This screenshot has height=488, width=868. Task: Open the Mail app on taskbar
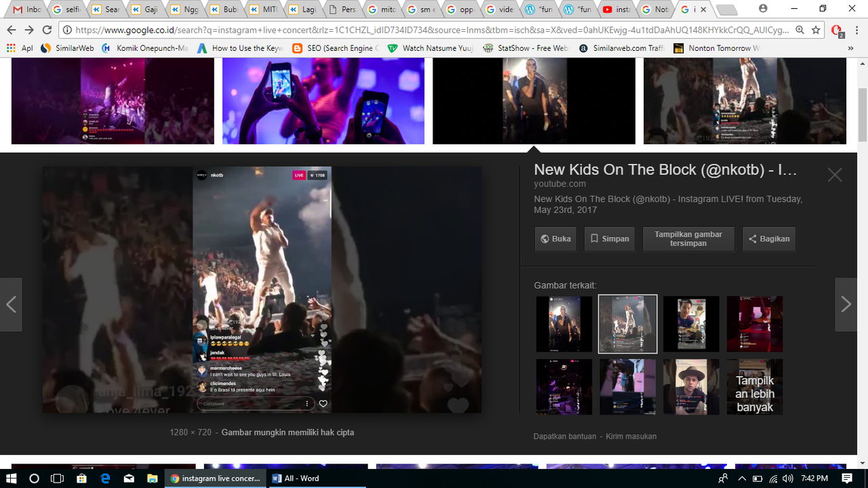[x=129, y=478]
